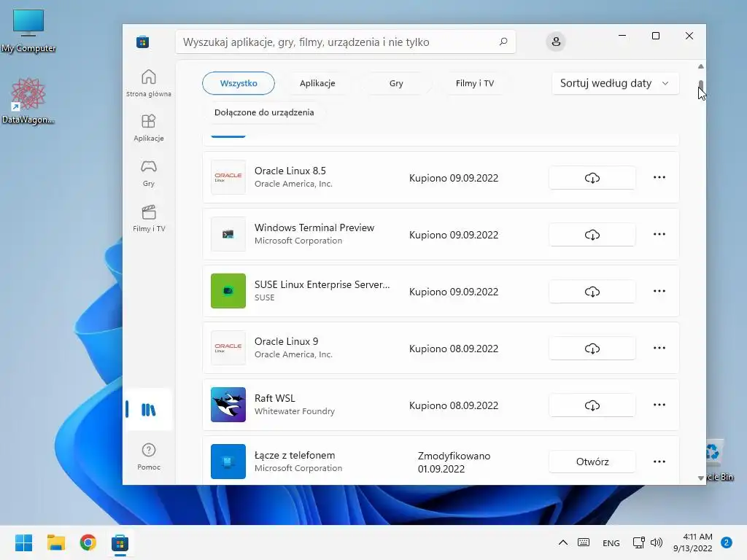747x560 pixels.
Task: Click the Oracle Linux 9 app thumbnail
Action: [228, 348]
